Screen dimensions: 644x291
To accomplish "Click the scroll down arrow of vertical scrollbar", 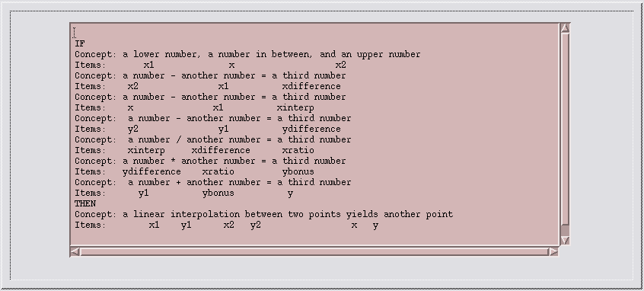I will click(565, 240).
